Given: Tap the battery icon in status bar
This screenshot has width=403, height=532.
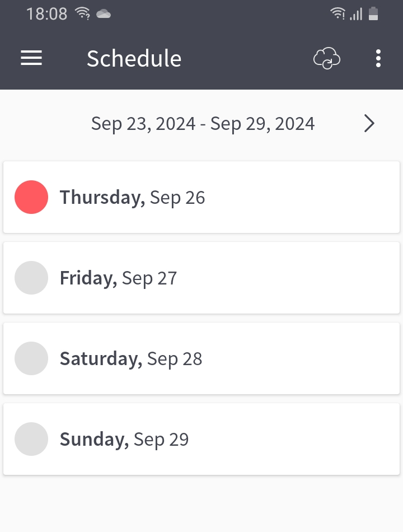Looking at the screenshot, I should 373,13.
